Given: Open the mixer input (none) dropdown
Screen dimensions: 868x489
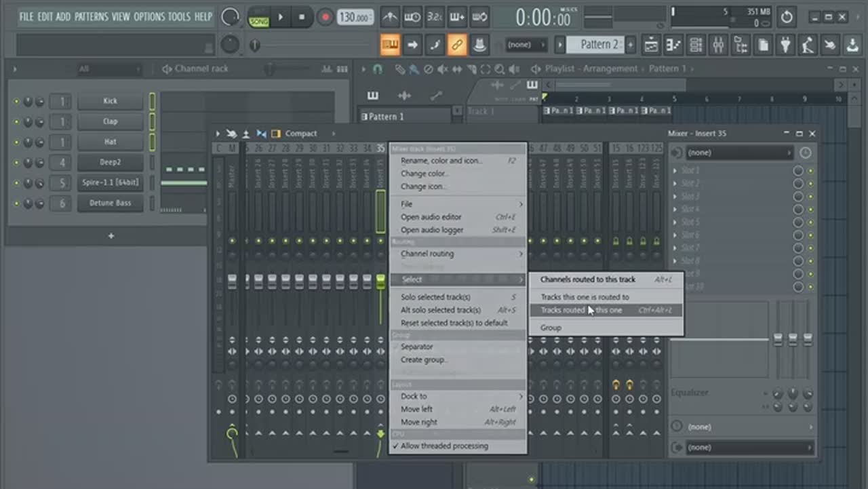Looking at the screenshot, I should pos(739,153).
